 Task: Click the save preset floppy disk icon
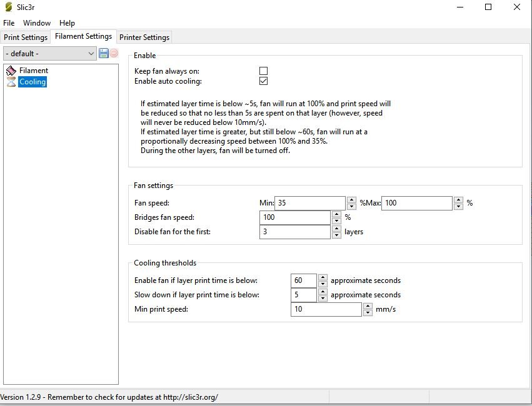(104, 53)
